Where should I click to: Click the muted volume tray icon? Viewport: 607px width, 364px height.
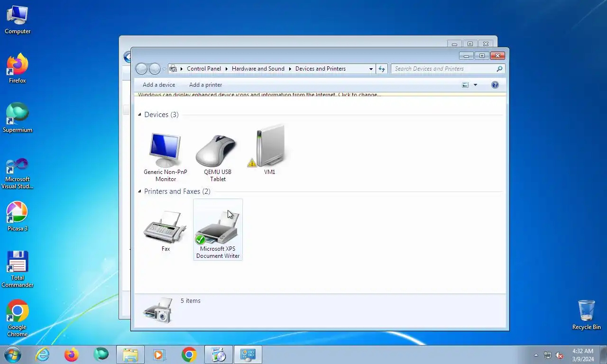[x=560, y=355]
